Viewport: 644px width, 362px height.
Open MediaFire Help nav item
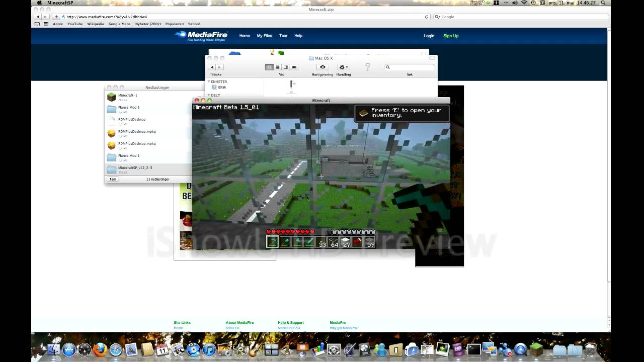pyautogui.click(x=298, y=36)
